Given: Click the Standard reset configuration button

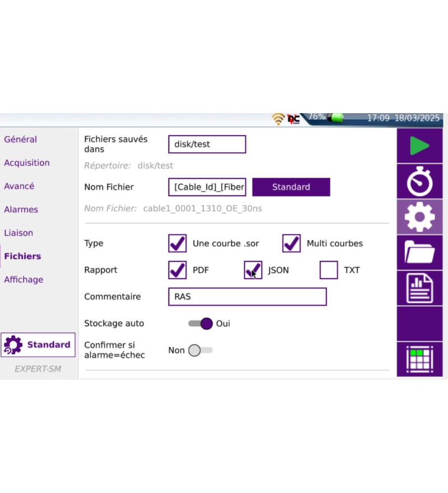Looking at the screenshot, I should pos(38,345).
